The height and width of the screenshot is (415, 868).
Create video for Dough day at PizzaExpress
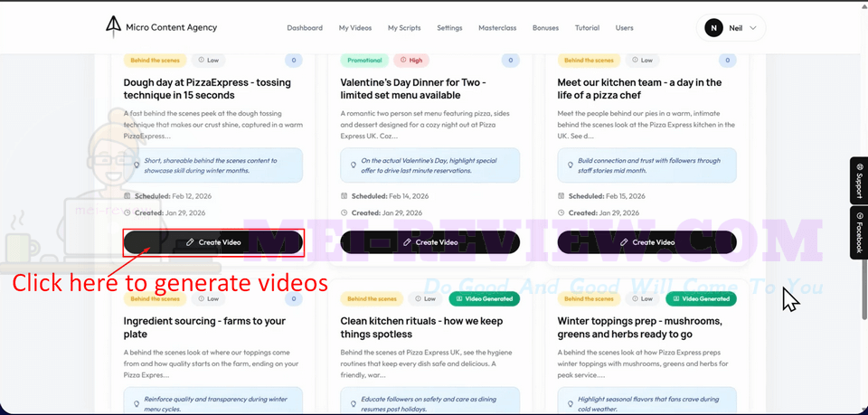tap(213, 242)
